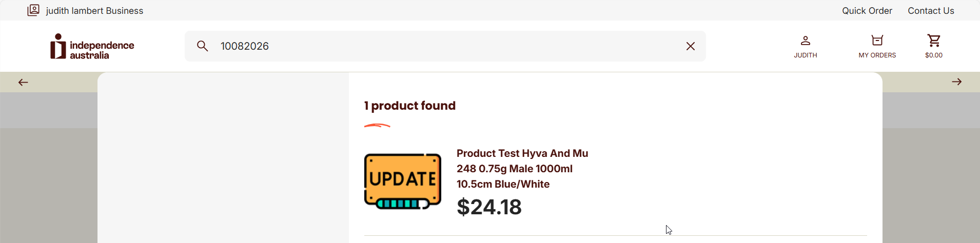Image resolution: width=980 pixels, height=243 pixels.
Task: Open the shopping cart icon
Action: click(934, 40)
